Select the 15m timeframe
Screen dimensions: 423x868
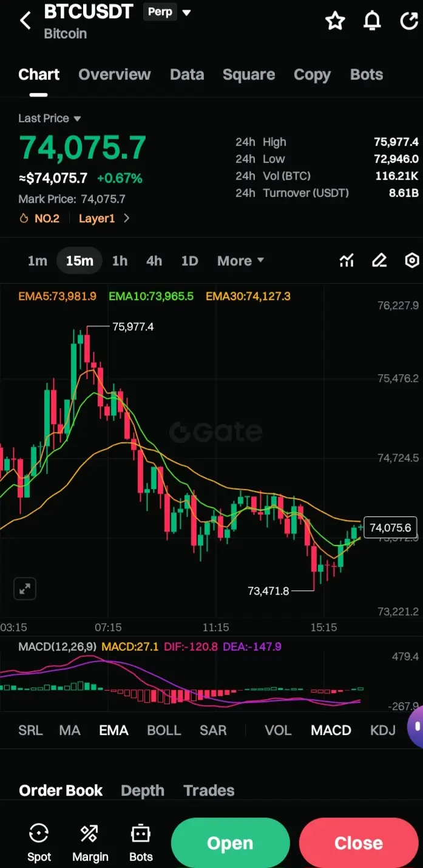(80, 261)
